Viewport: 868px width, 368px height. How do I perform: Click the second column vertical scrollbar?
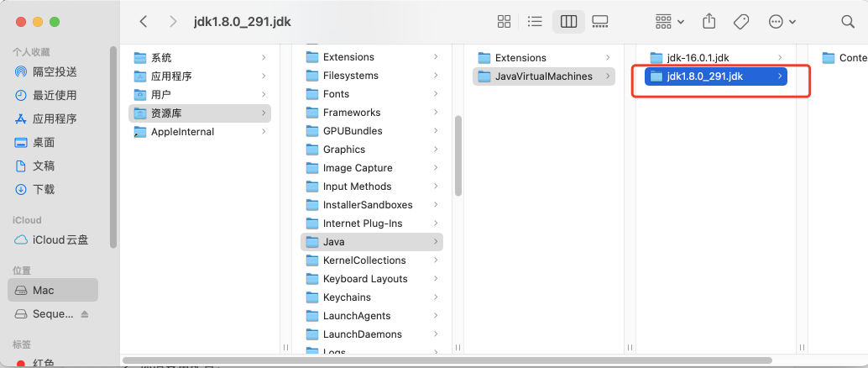click(458, 155)
